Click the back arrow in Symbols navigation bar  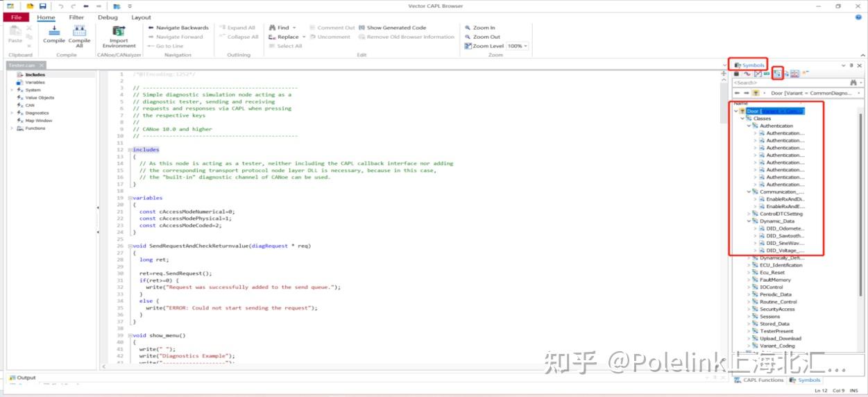coord(737,92)
